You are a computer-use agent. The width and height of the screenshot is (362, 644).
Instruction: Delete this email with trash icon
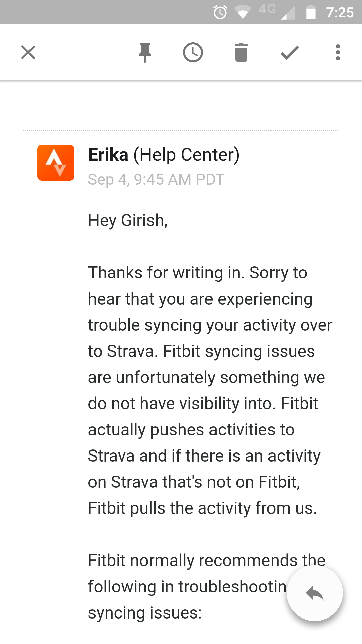[x=241, y=53]
